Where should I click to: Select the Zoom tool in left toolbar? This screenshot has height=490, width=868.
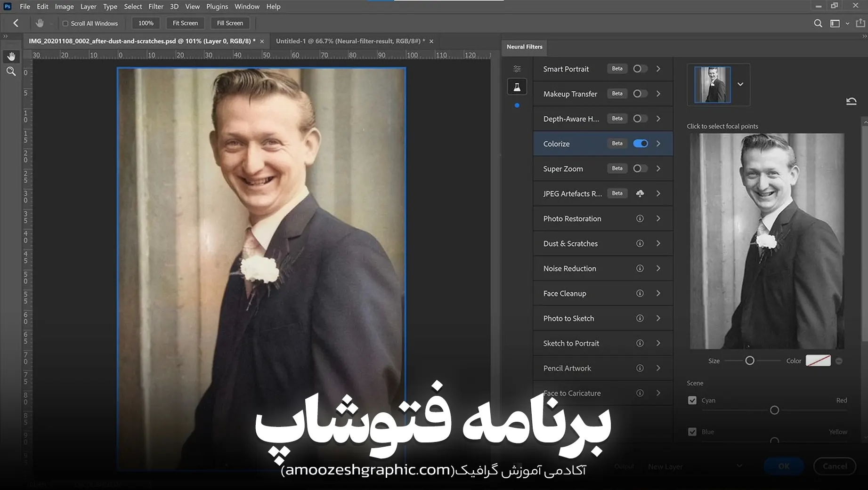[x=11, y=72]
